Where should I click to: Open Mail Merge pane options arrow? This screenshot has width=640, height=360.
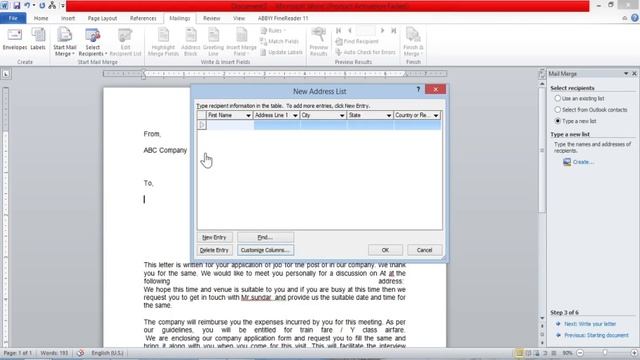click(626, 73)
